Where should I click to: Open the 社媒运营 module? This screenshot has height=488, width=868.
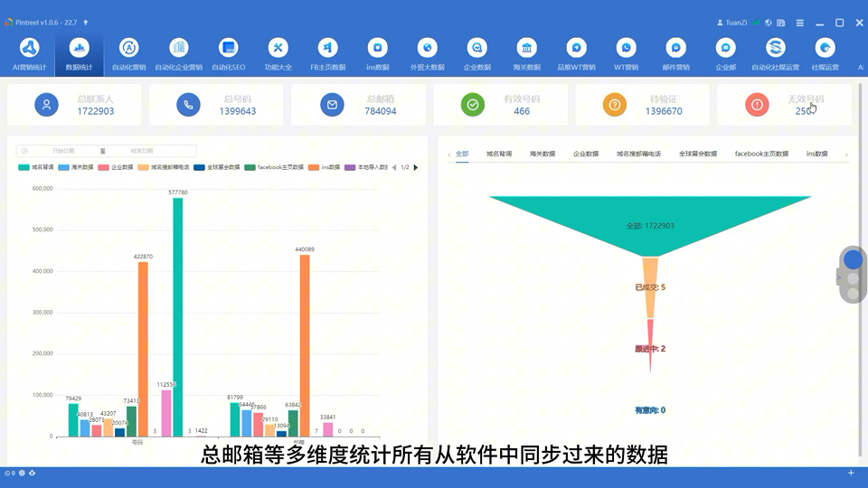tap(826, 53)
